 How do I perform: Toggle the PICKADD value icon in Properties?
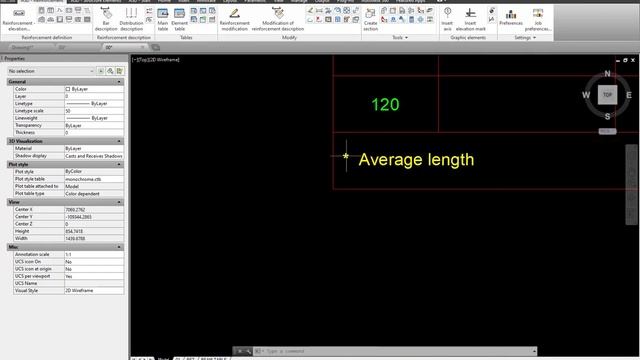(100, 71)
